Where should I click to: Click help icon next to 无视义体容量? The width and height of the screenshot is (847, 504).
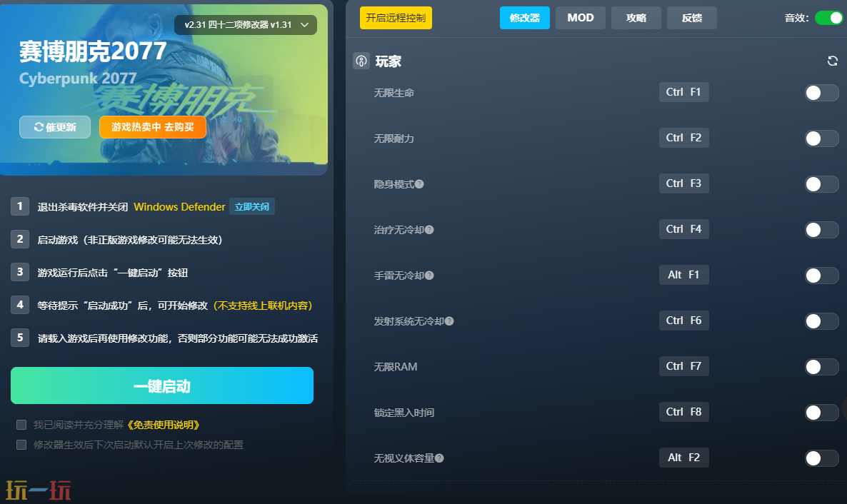pos(439,458)
